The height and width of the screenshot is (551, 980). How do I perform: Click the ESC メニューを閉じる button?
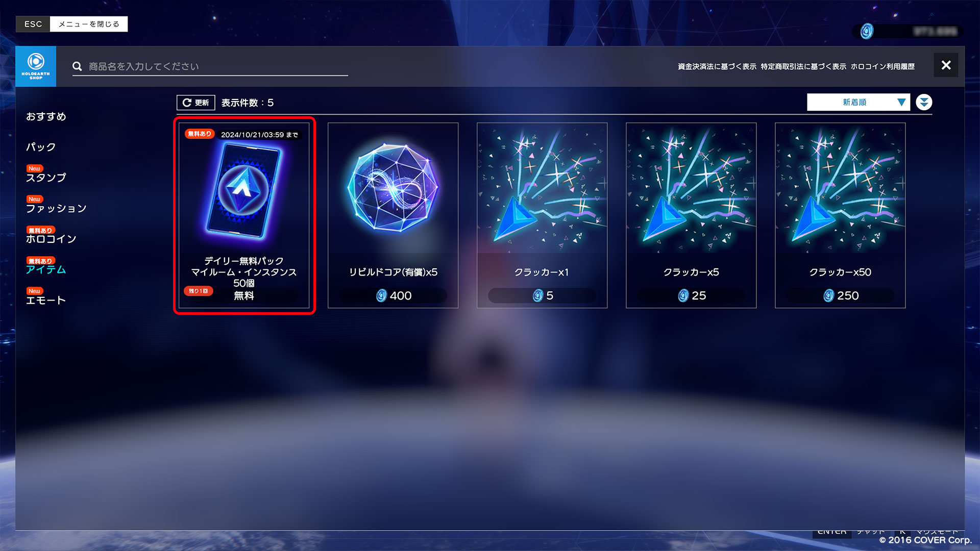72,24
